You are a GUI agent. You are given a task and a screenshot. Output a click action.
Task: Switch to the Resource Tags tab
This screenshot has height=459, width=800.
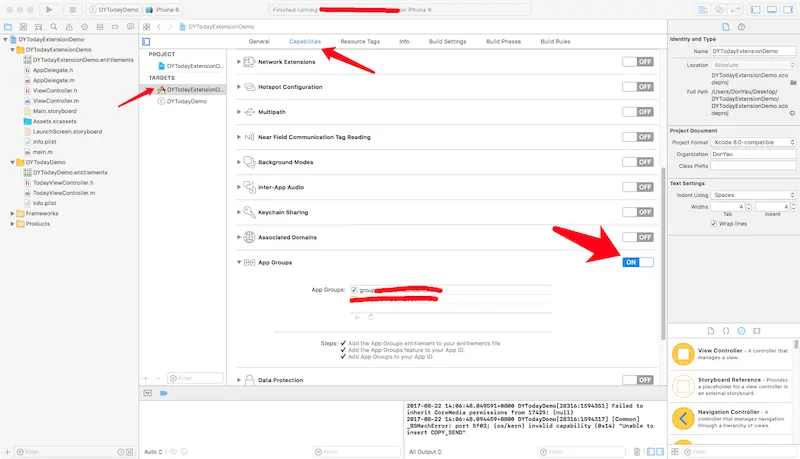(360, 42)
